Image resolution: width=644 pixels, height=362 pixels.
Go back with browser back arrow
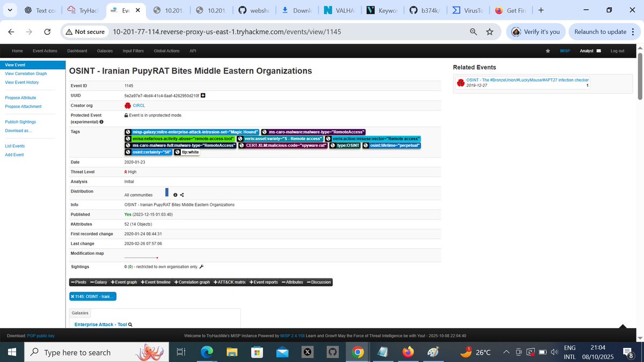tap(12, 32)
